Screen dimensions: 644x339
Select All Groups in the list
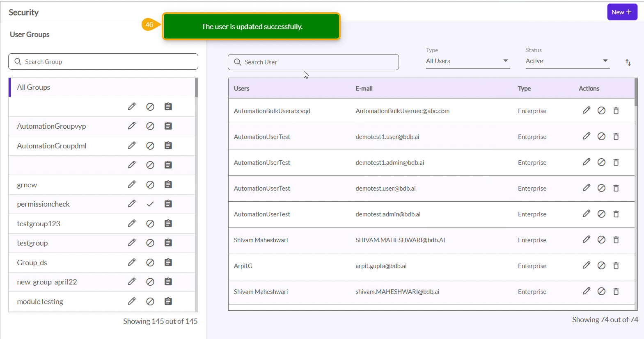pyautogui.click(x=34, y=87)
